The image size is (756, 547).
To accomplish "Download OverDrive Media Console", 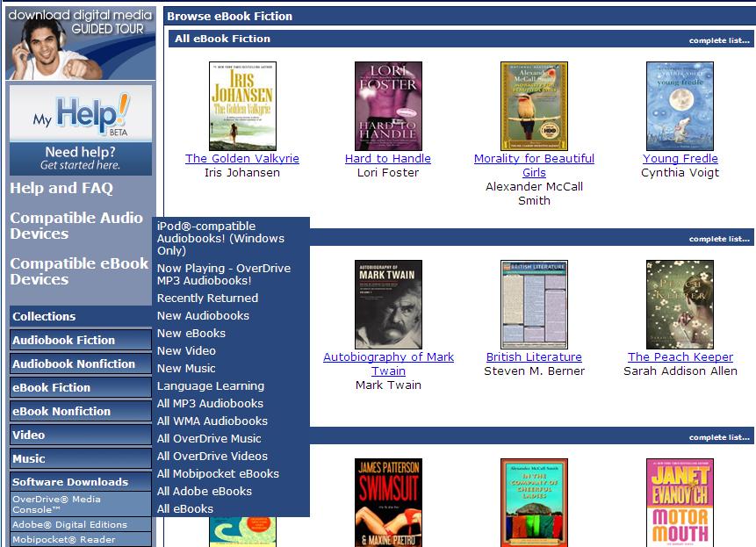I will point(81,504).
